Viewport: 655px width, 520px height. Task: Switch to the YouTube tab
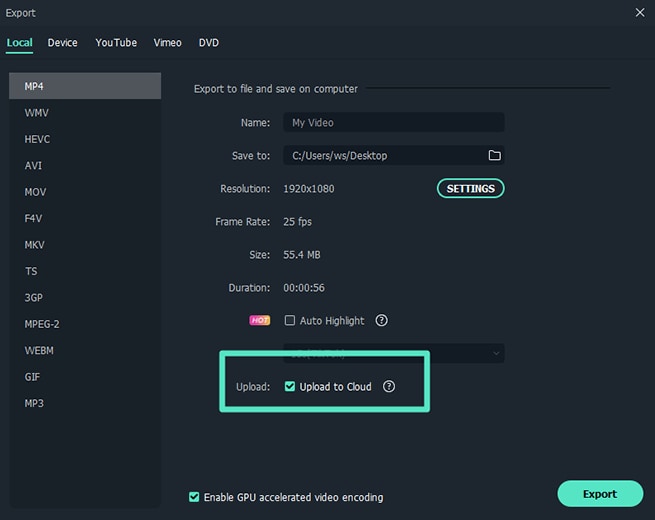coord(116,43)
